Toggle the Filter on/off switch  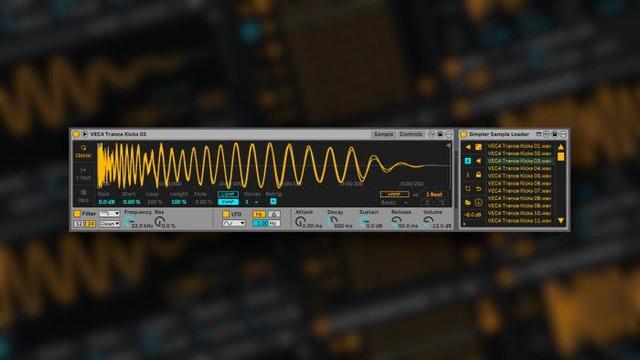77,214
